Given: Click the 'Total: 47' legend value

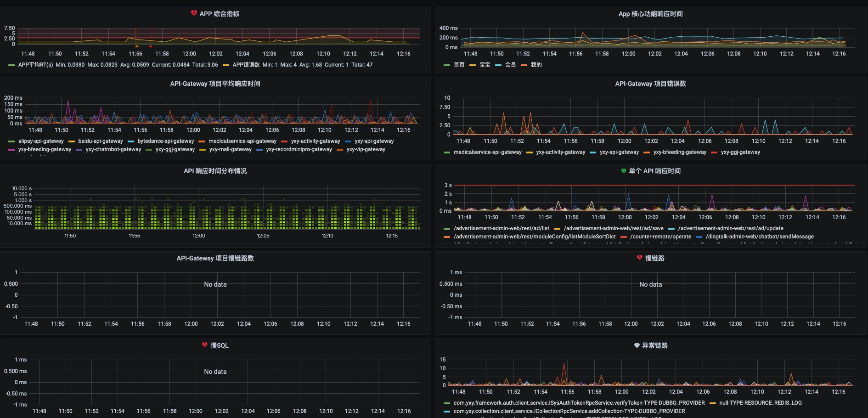Looking at the screenshot, I should pyautogui.click(x=362, y=65).
